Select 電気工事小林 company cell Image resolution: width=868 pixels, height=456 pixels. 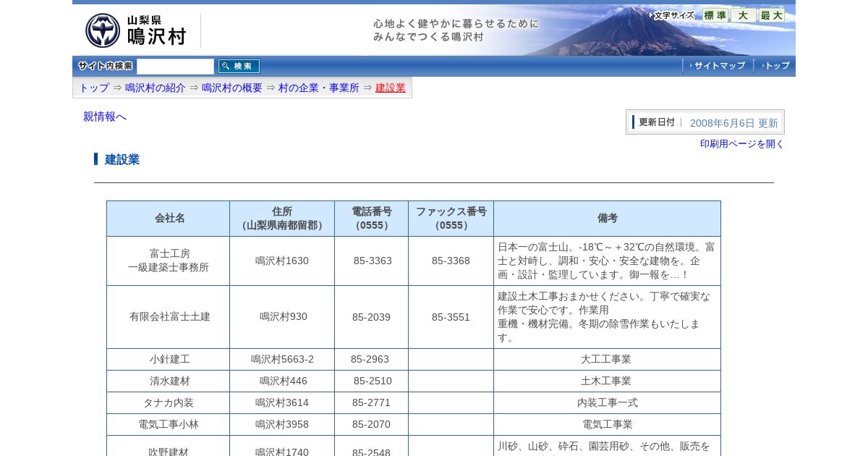coord(169,425)
